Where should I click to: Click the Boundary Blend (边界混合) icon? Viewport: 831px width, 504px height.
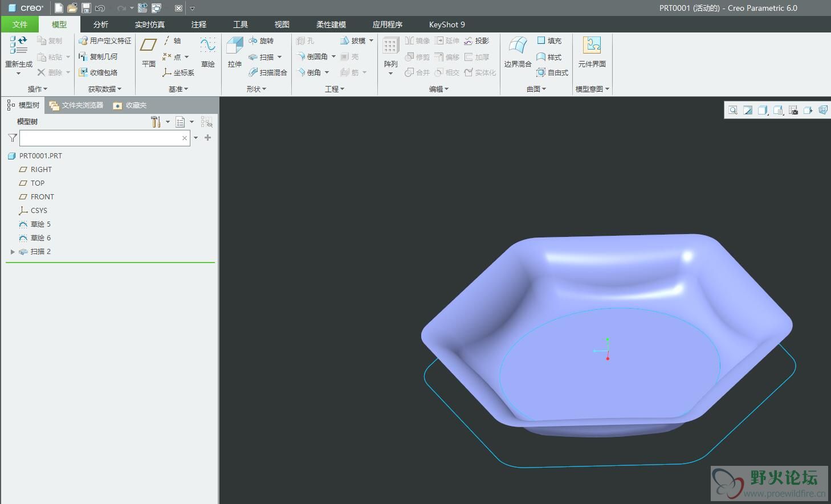tap(518, 47)
